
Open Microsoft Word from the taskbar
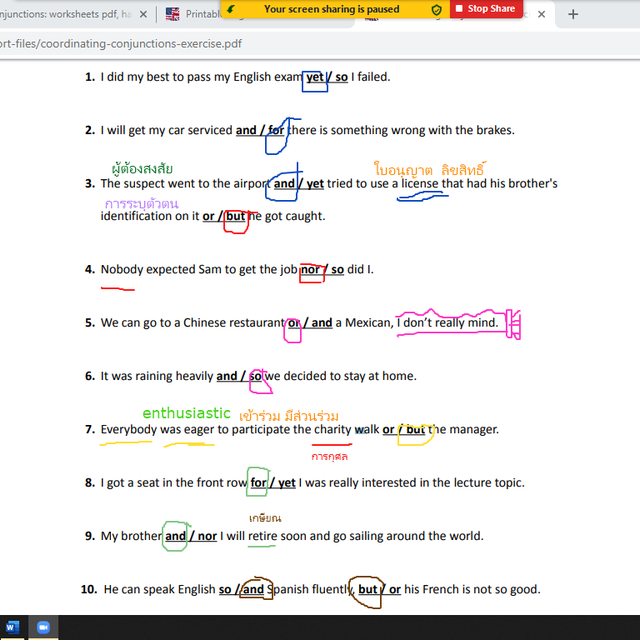[x=13, y=627]
